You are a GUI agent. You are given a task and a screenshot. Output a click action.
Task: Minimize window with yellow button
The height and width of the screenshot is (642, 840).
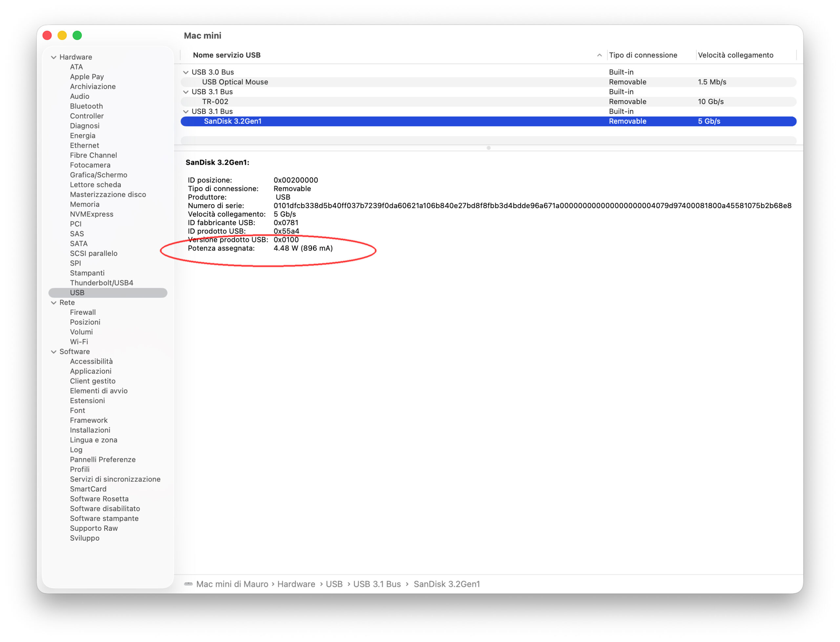point(62,35)
